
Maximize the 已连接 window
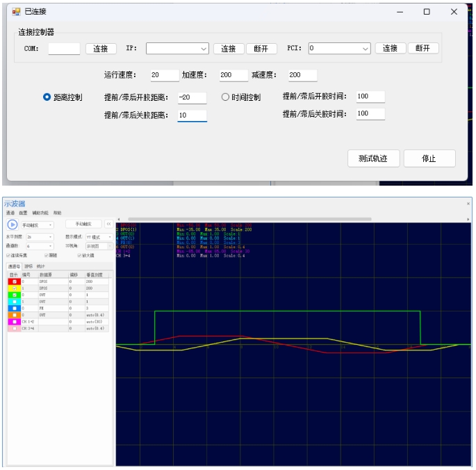[x=427, y=12]
